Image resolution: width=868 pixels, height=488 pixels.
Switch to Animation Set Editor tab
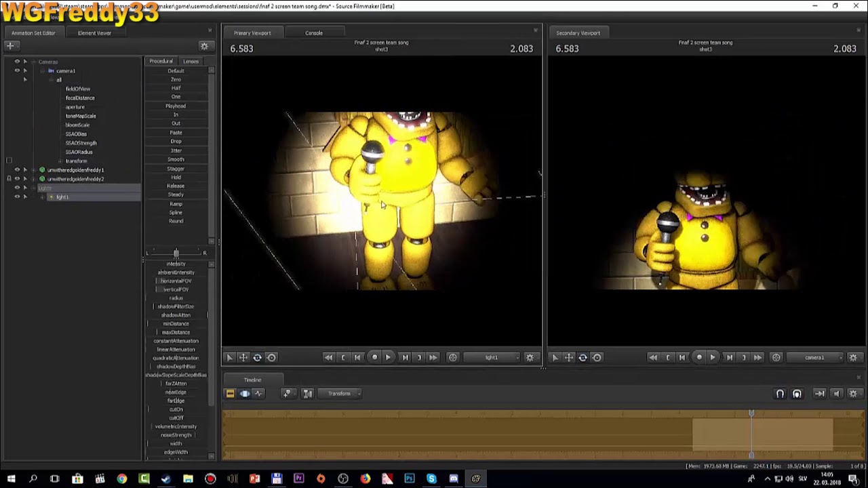coord(33,33)
